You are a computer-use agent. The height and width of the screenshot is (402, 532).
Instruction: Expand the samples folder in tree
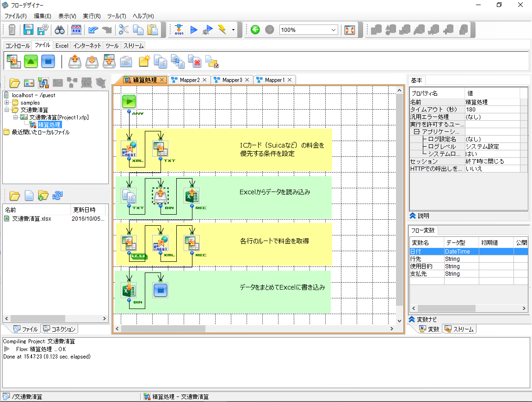[x=7, y=102]
